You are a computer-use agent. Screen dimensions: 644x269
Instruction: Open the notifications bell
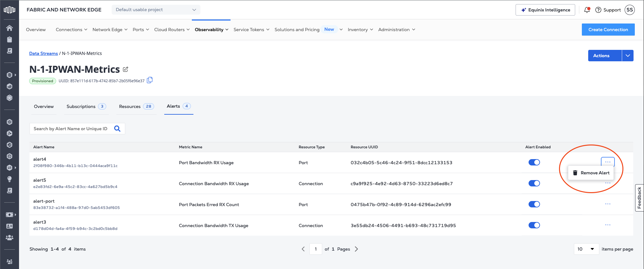(587, 10)
